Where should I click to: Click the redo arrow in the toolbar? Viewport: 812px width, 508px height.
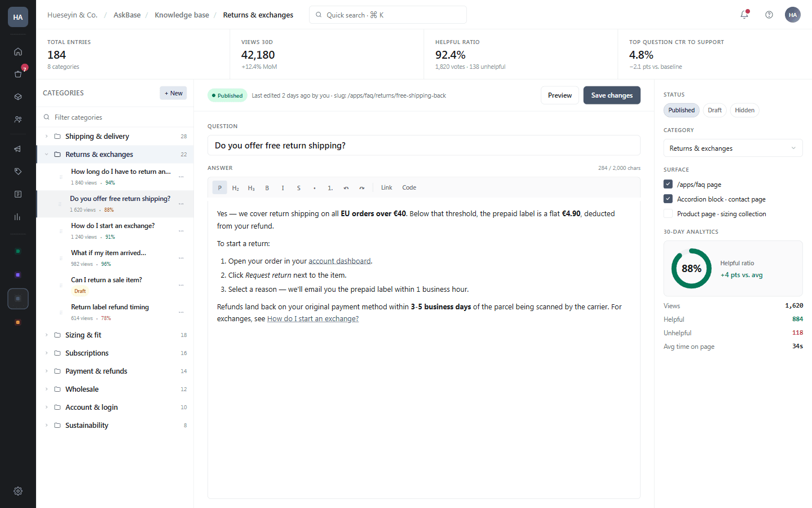pyautogui.click(x=362, y=188)
